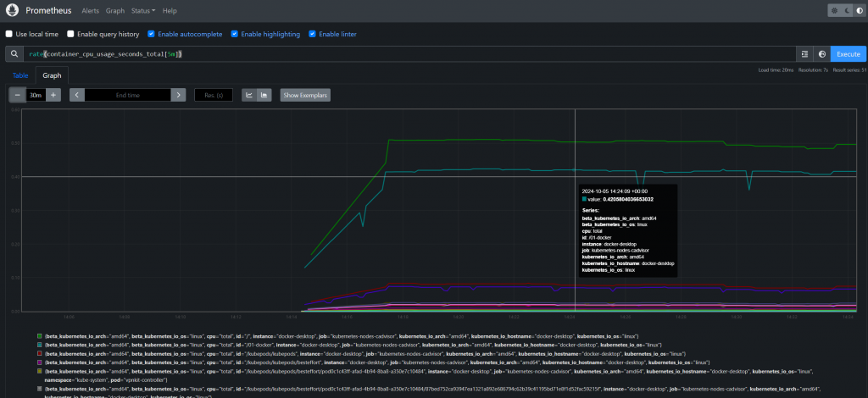Click the End time input field
This screenshot has height=398, width=868.
pyautogui.click(x=128, y=95)
